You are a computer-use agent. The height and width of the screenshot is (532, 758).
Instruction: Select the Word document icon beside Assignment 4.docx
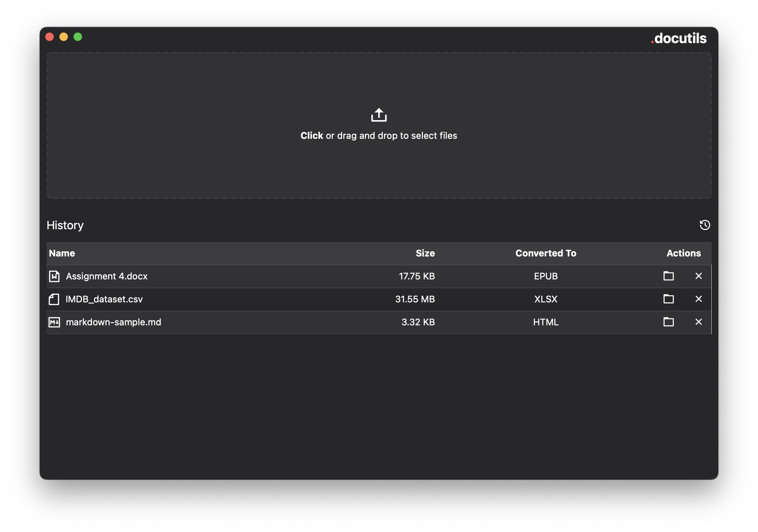54,276
